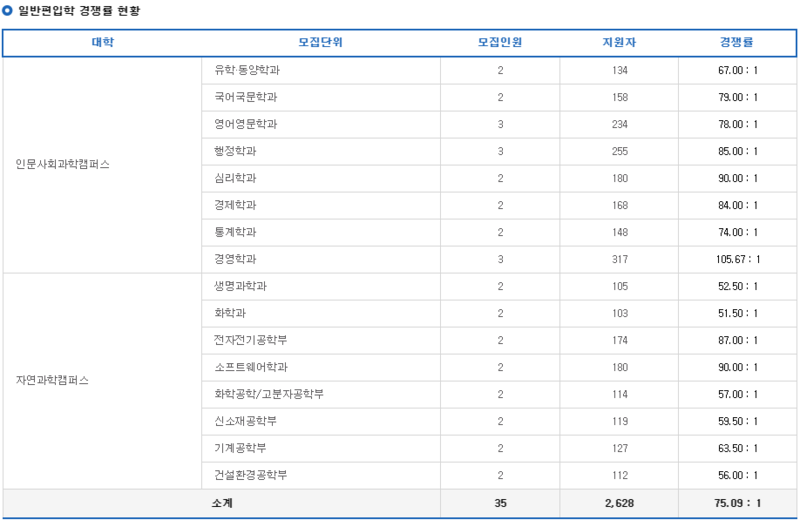Click the 국어국문학과 row name
800x520 pixels.
tap(245, 97)
